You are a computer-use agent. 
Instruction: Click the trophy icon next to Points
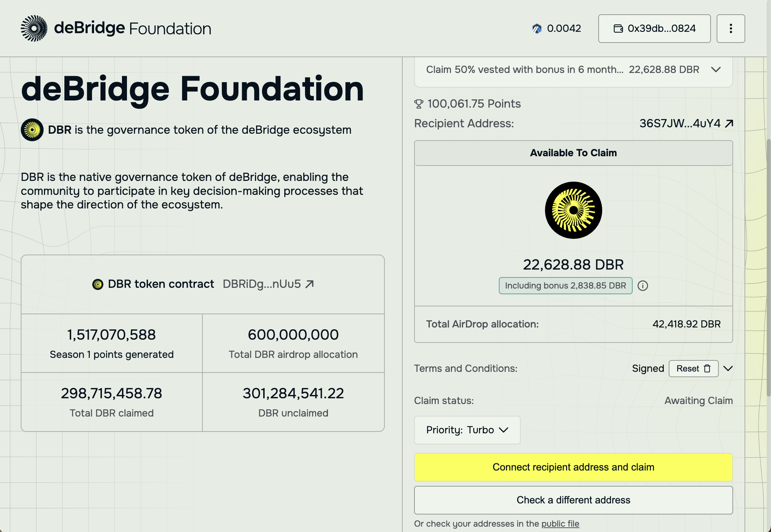[419, 104]
